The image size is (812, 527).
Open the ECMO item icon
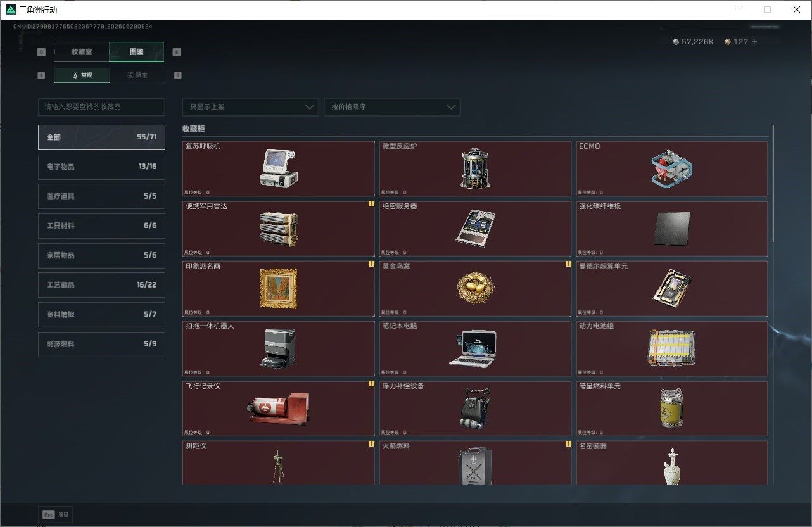point(671,168)
